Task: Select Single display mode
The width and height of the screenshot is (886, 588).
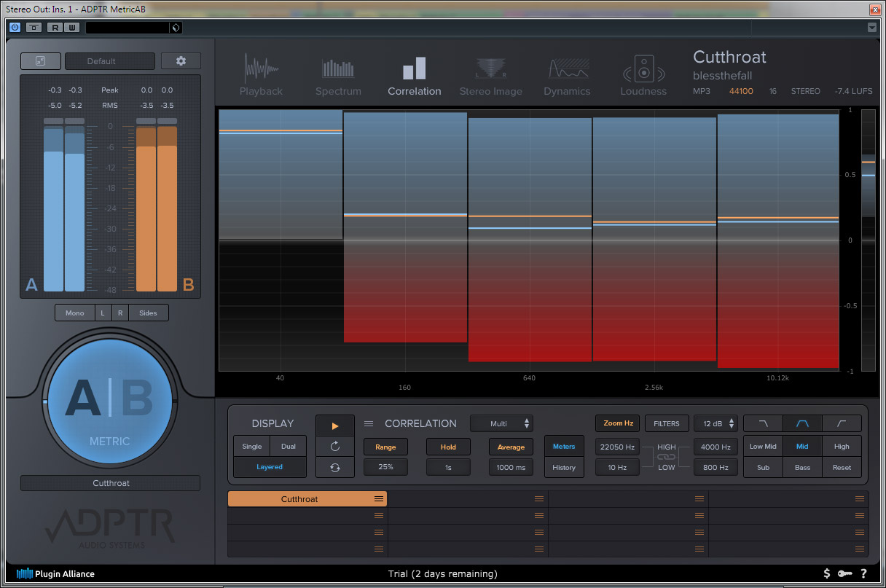Action: [x=252, y=446]
